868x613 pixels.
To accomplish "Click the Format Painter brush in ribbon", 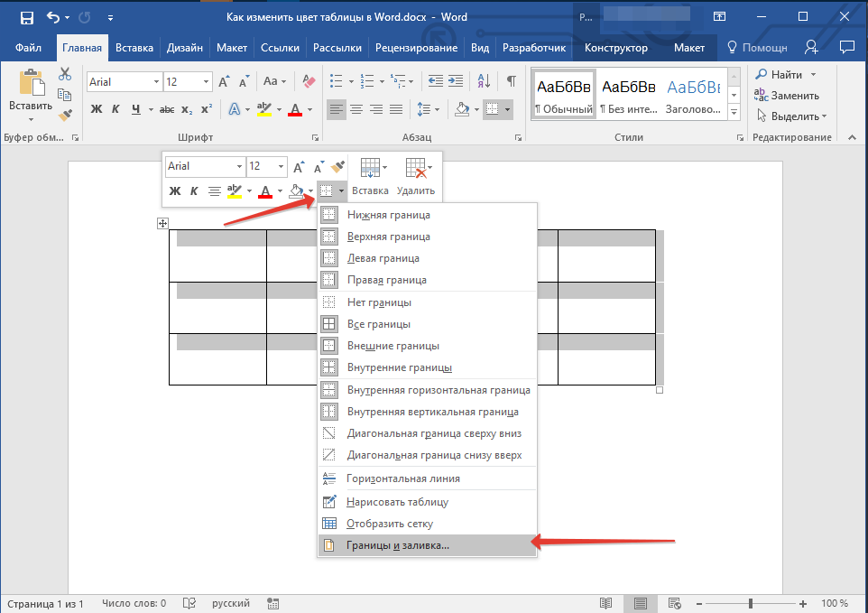I will click(x=65, y=116).
